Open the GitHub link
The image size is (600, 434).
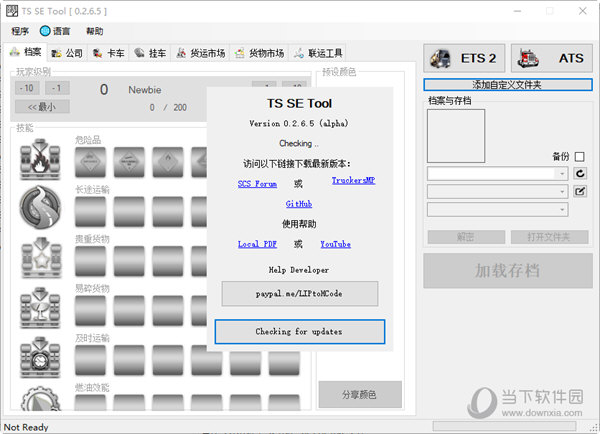[299, 204]
